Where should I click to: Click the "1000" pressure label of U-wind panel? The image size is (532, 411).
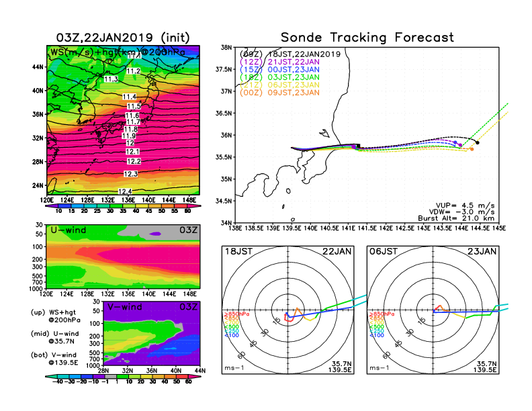(37, 289)
